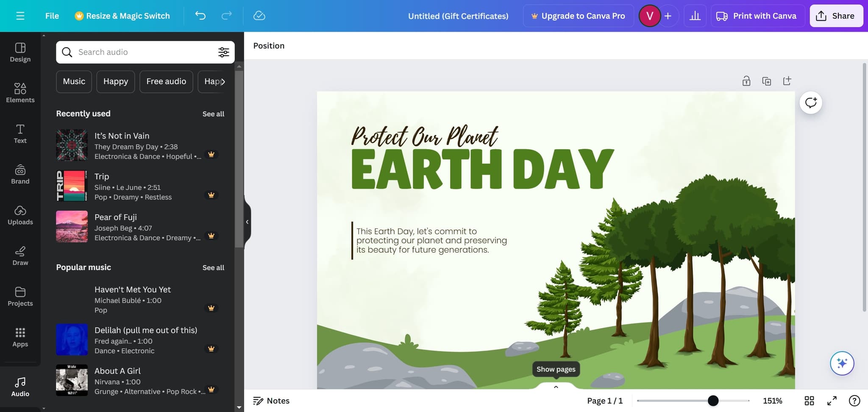The image size is (868, 412).
Task: Select the Draw tool in sidebar
Action: point(20,256)
